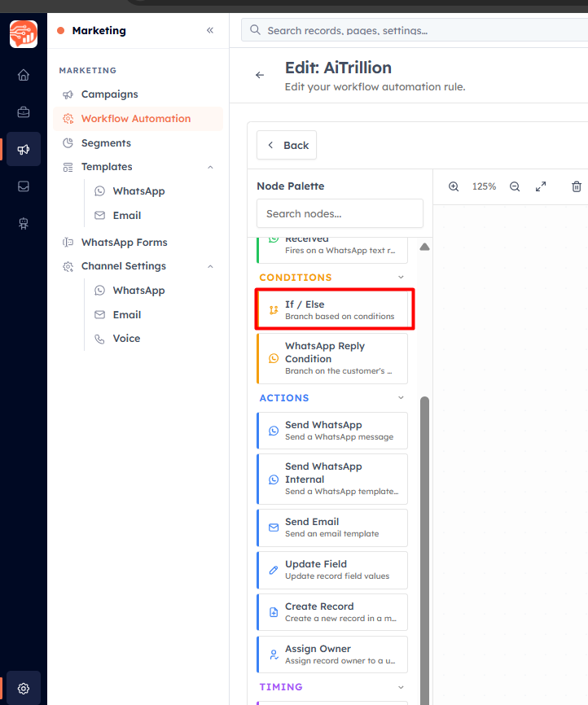This screenshot has height=705, width=588.
Task: Open the briefcase icon in left rail
Action: coord(24,112)
